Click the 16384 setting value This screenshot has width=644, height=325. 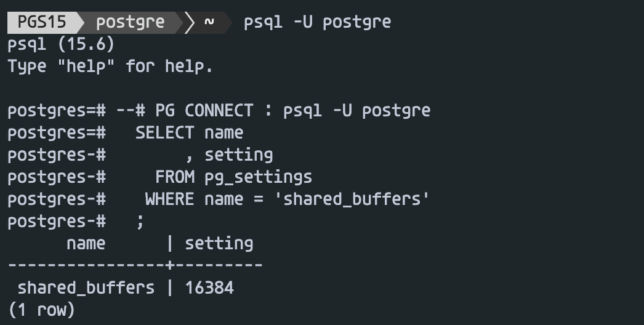[x=209, y=287]
